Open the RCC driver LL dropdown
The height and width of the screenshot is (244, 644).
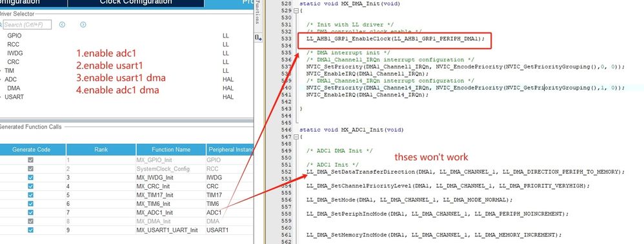226,45
